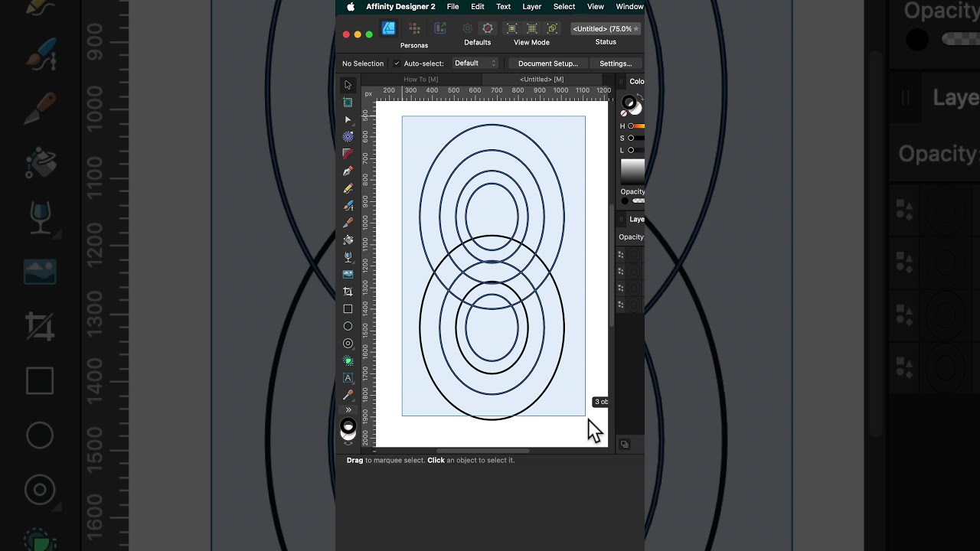Select the Move tool arrow
Image resolution: width=980 pixels, height=551 pixels.
(348, 85)
